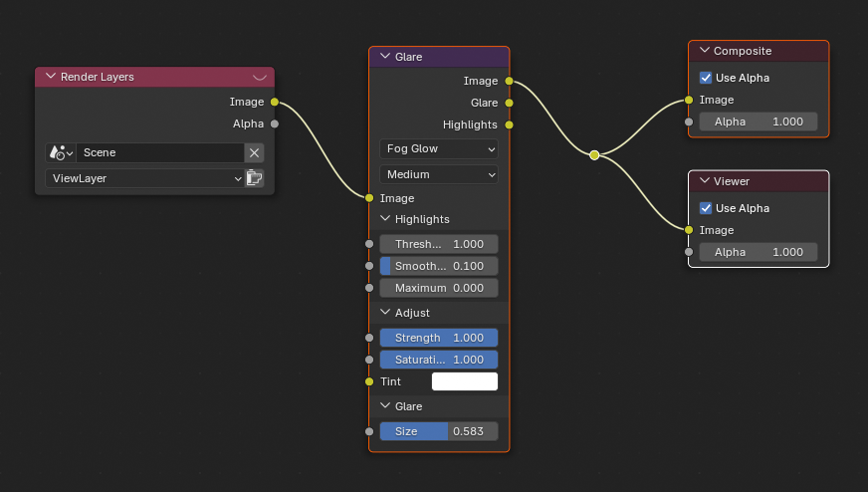Screen dimensions: 868x492
Task: Click the Glare Size slider
Action: coord(438,431)
